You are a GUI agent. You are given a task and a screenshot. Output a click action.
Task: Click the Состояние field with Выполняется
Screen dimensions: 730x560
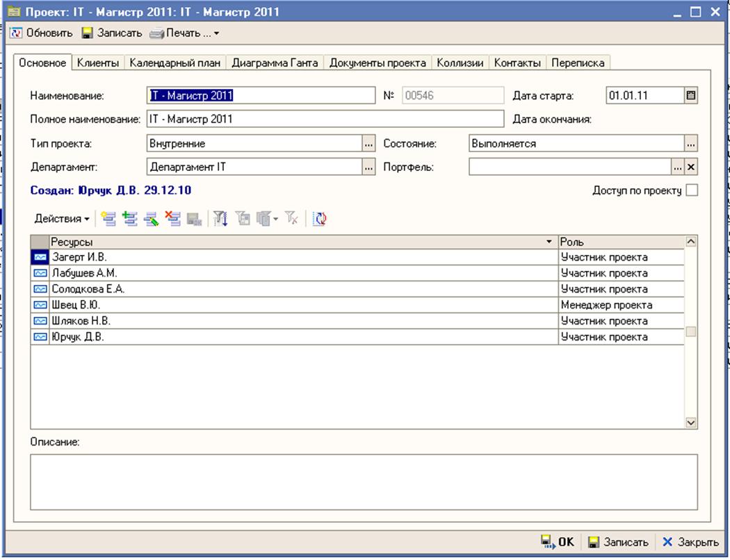(x=577, y=144)
